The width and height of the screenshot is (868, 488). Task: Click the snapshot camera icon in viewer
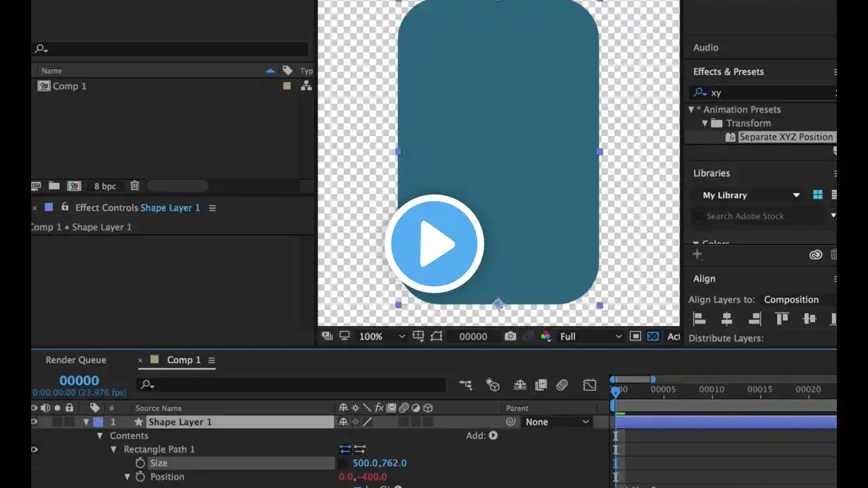tap(510, 336)
